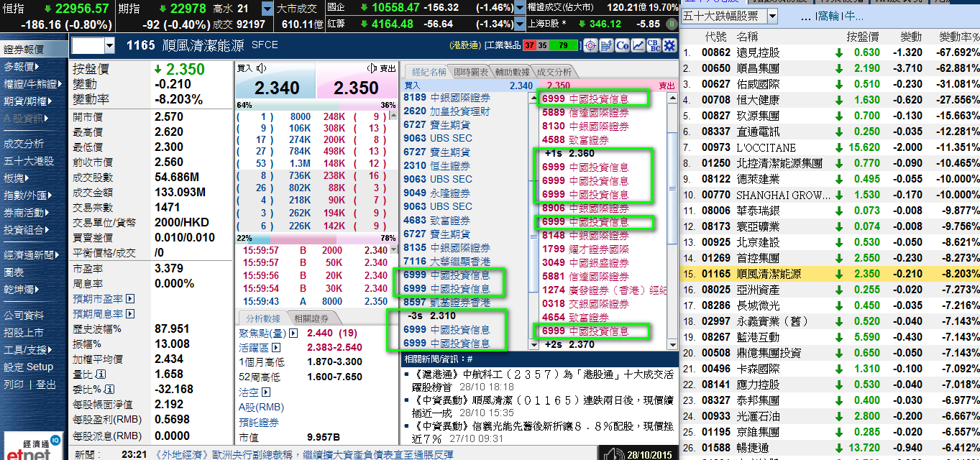Open the line chart icon in header
This screenshot has width=980, height=460.
tap(638, 46)
